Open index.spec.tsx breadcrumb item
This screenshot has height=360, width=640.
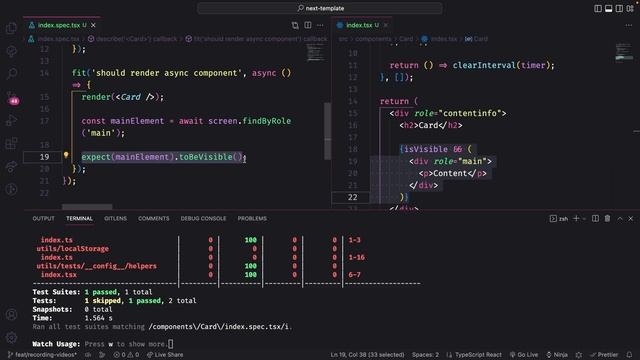(x=54, y=39)
